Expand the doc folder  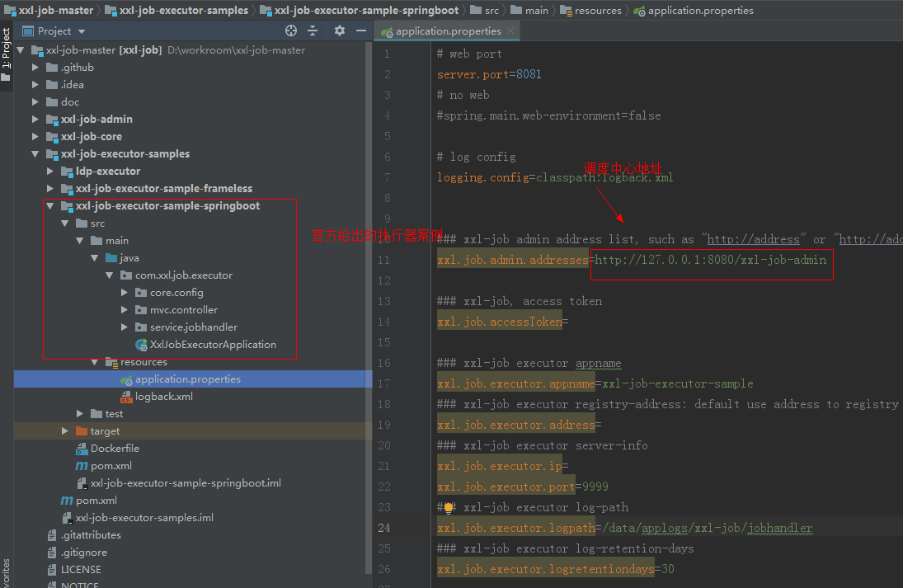35,102
